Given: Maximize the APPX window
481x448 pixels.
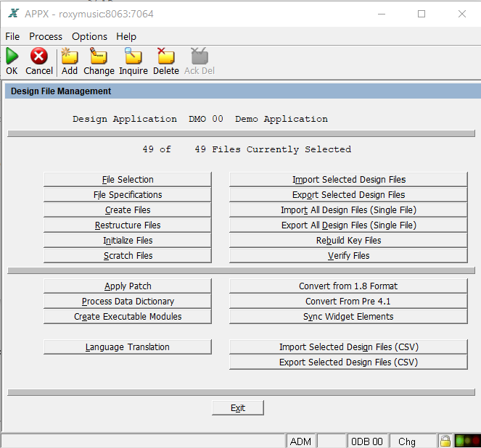Looking at the screenshot, I should point(422,14).
